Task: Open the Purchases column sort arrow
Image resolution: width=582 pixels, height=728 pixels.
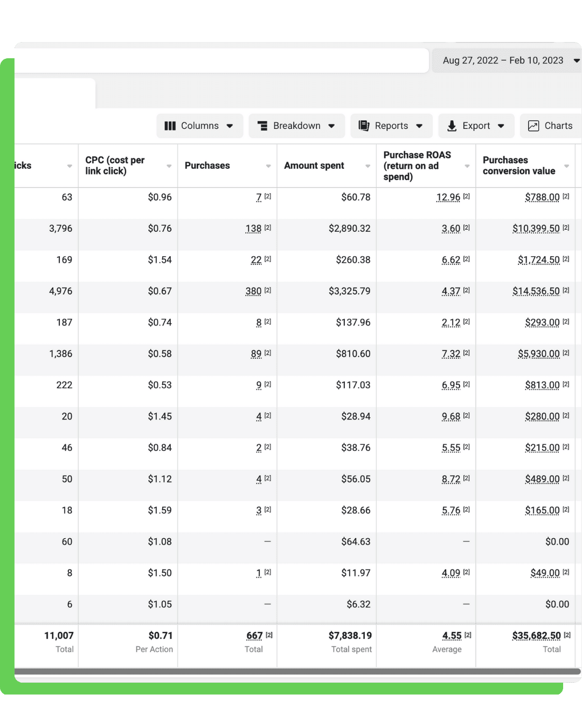Action: click(x=268, y=166)
